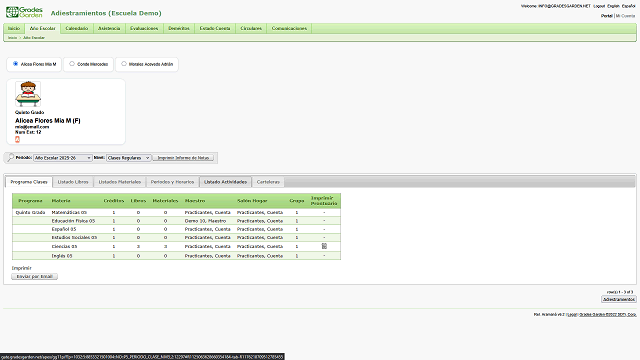This screenshot has height=360, width=640.
Task: Switch language to Español
Action: (628, 6)
